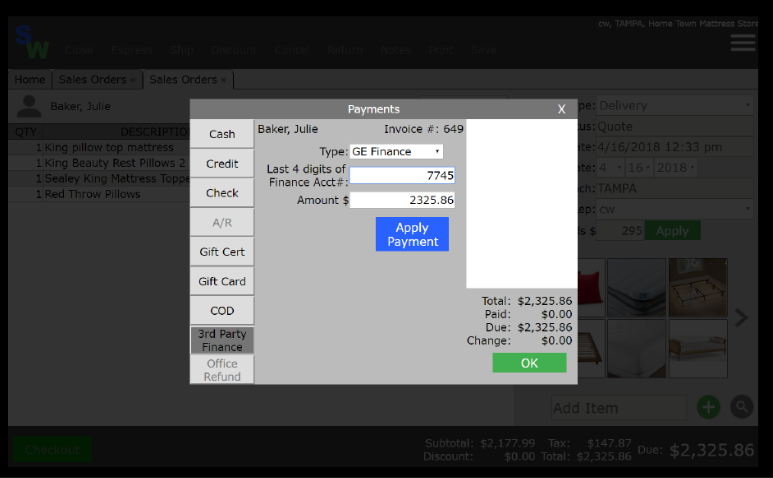773x478 pixels.
Task: Click the green OK button
Action: (x=529, y=363)
